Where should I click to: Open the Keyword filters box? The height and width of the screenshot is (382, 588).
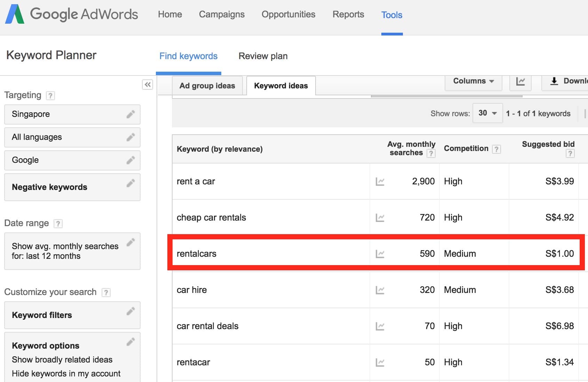tap(72, 315)
